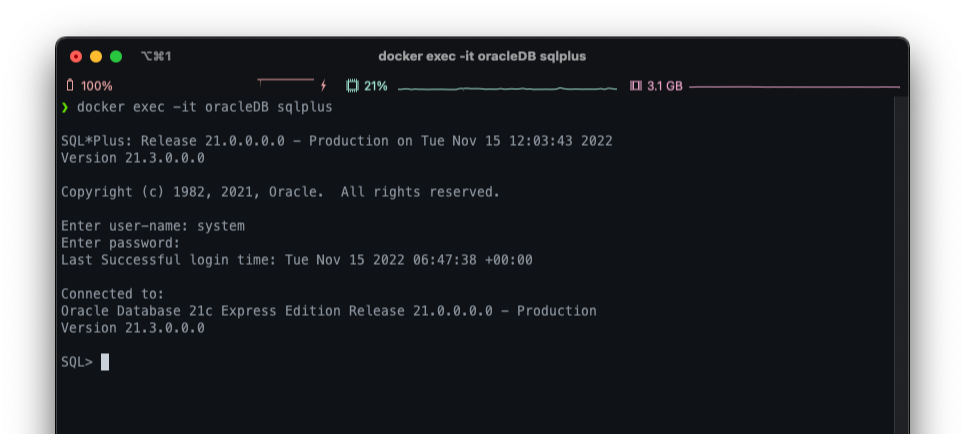
Task: Click the window title docker exec text
Action: [482, 57]
